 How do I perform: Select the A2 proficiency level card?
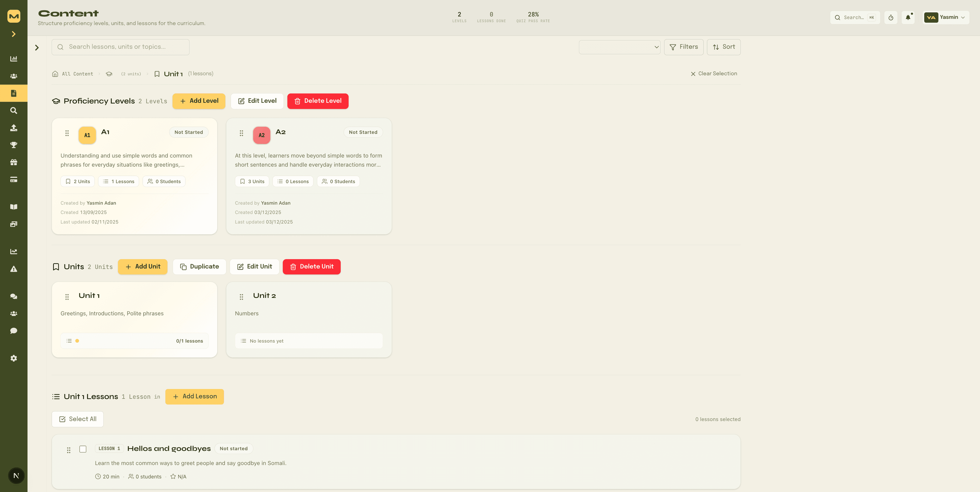pos(309,176)
